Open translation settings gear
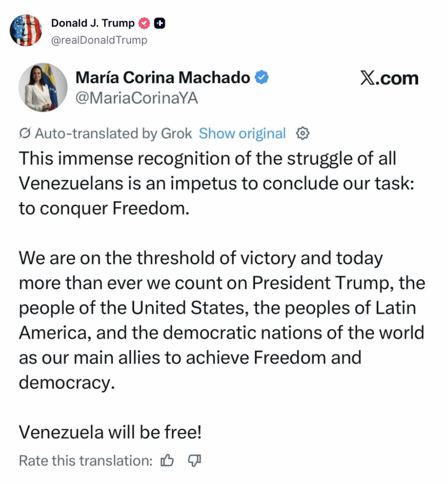 coord(303,134)
